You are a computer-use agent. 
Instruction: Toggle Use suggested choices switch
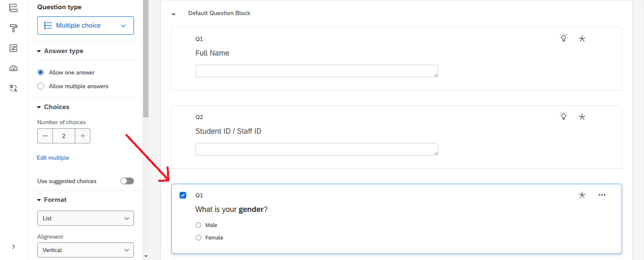[x=127, y=181]
